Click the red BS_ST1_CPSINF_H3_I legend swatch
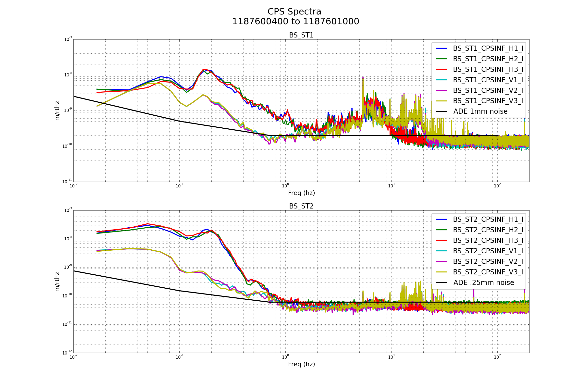 pyautogui.click(x=441, y=69)
